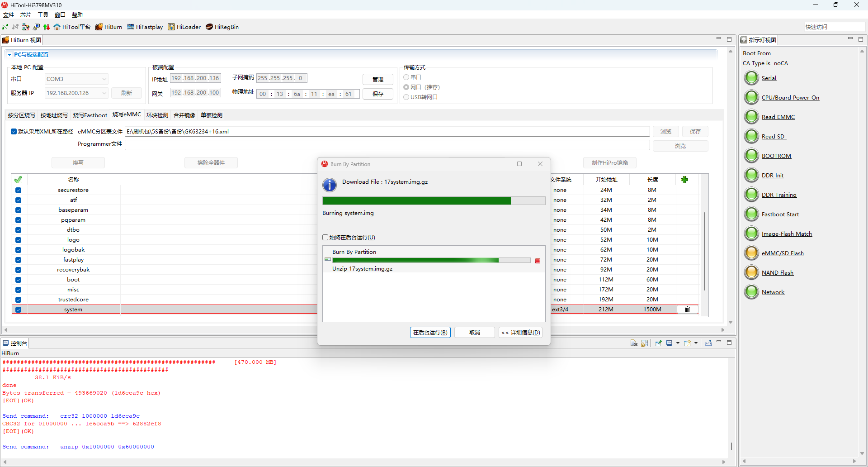Click the monitor terminal icon in the toolbar
This screenshot has width=868, height=467.
point(36,27)
